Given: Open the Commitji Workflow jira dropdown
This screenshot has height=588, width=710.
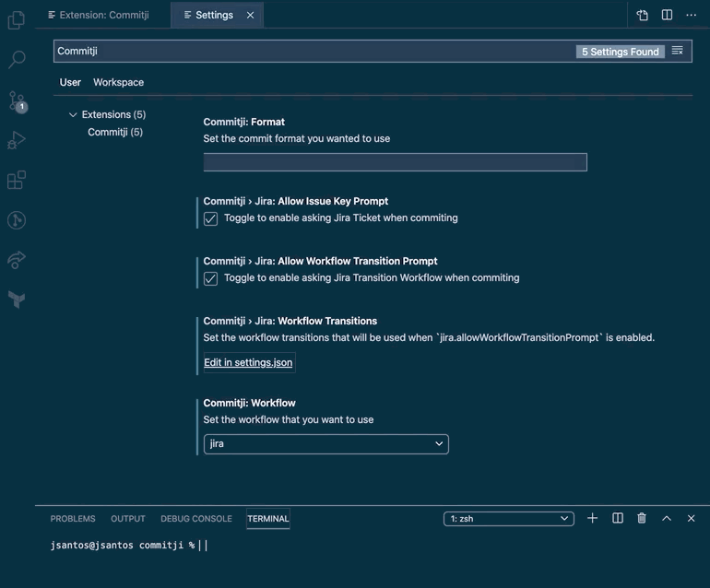Looking at the screenshot, I should 326,444.
